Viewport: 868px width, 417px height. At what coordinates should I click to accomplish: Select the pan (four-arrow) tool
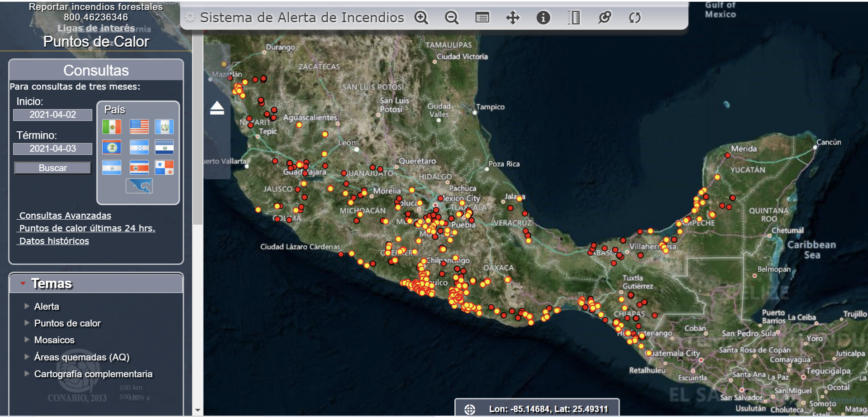click(x=512, y=18)
